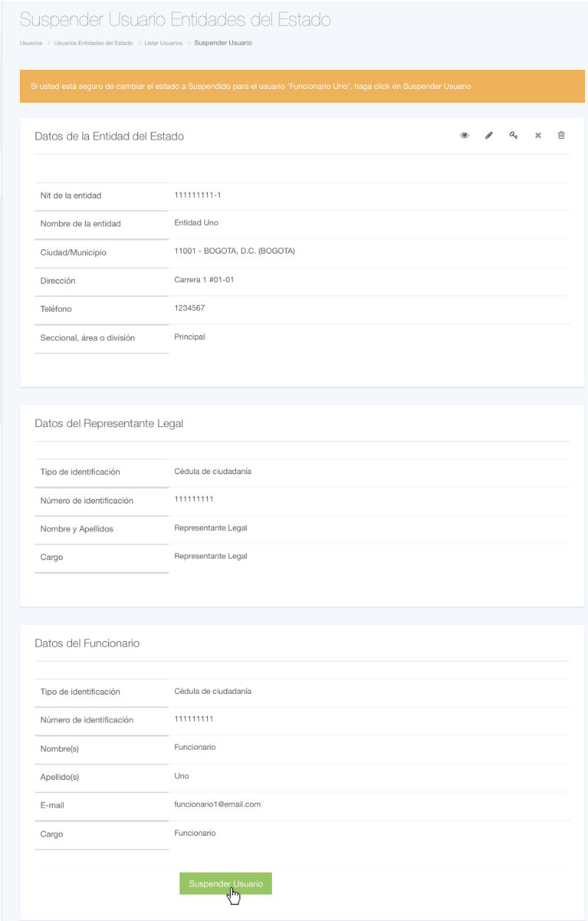The width and height of the screenshot is (588, 921).
Task: Click the page title Suspender Usuario Entidades
Action: 175,20
